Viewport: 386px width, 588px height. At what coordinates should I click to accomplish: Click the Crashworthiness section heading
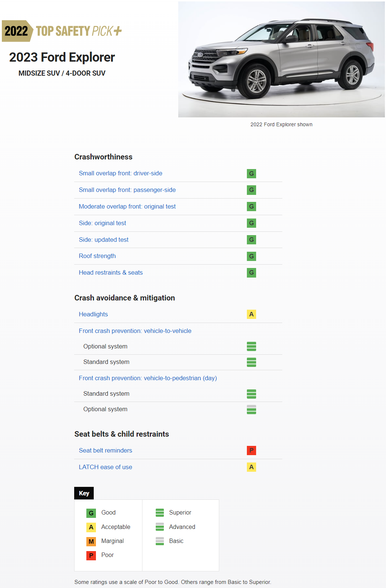point(103,157)
